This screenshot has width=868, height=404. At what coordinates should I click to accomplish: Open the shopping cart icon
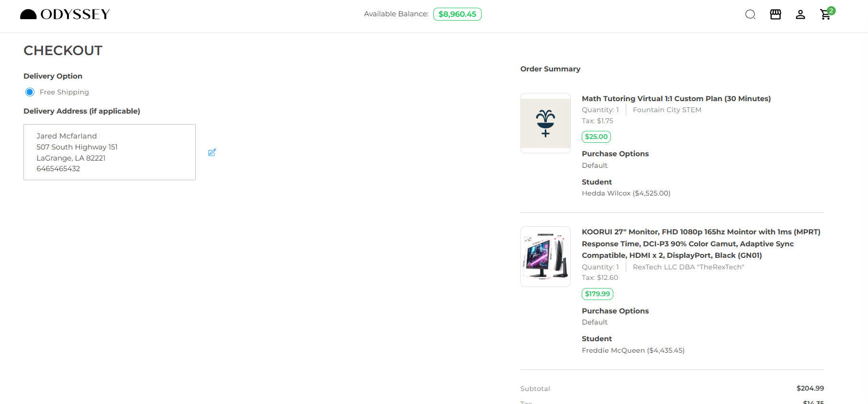(825, 15)
